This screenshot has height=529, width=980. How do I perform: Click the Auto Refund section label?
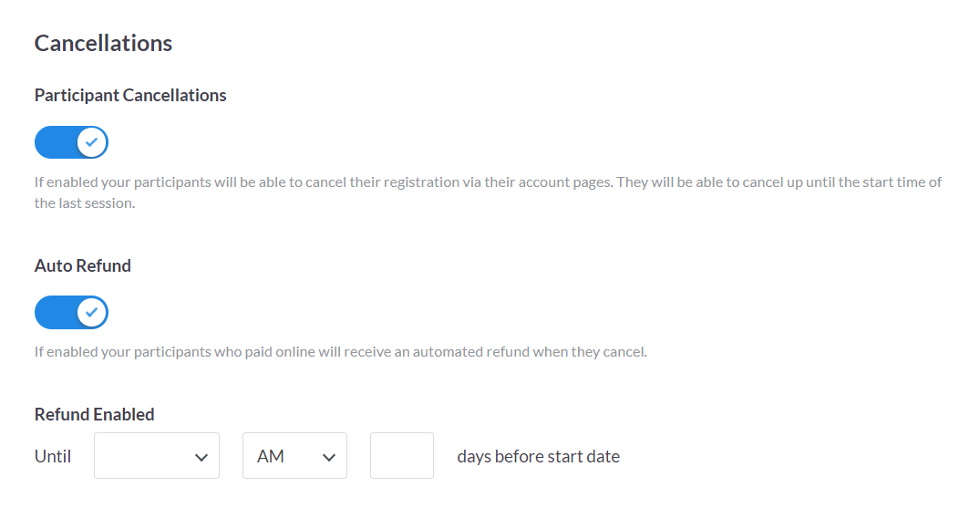point(82,265)
